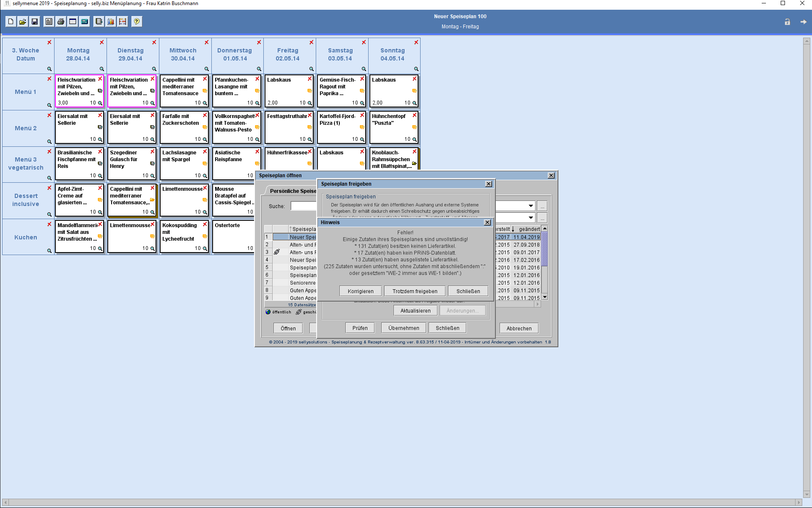Expand the upper dropdown in Speiseplan öffnen
Viewport: 812px width, 508px height.
pos(530,206)
